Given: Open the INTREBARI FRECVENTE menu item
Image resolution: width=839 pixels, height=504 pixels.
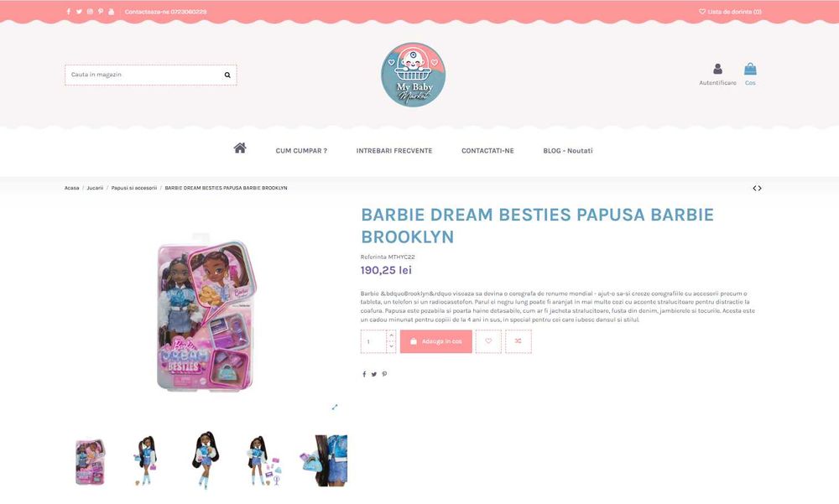Looking at the screenshot, I should tap(394, 151).
